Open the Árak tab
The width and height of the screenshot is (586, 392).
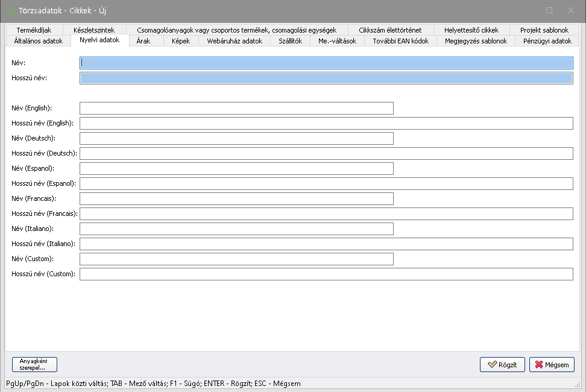[143, 41]
